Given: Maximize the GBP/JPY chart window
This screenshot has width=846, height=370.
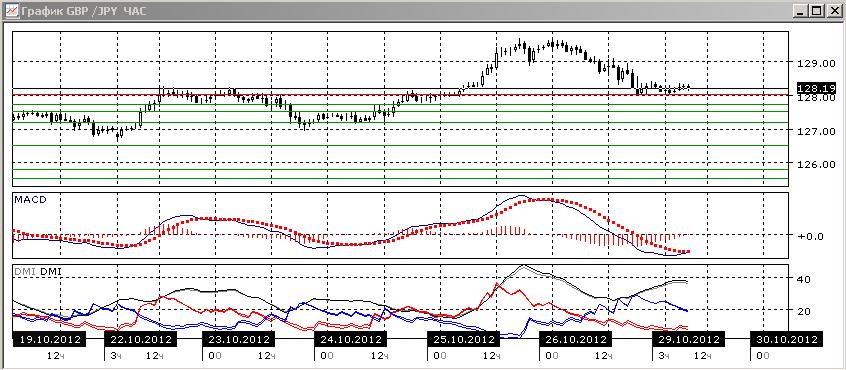Looking at the screenshot, I should point(817,11).
